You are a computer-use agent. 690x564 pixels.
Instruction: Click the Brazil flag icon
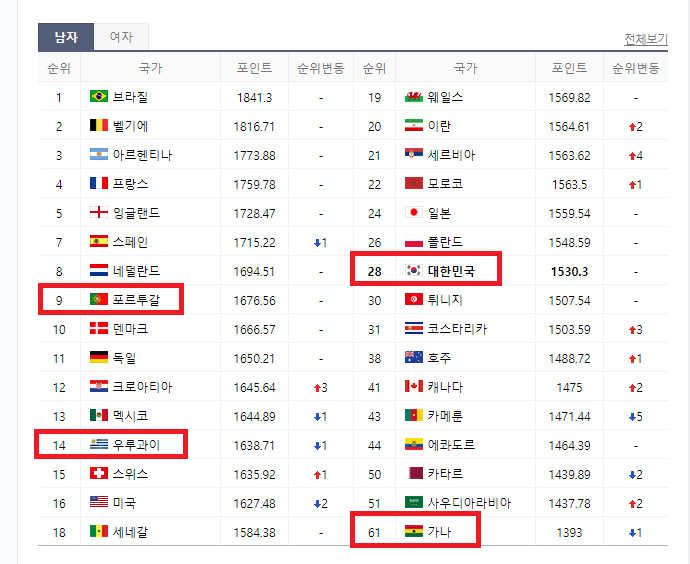99,96
